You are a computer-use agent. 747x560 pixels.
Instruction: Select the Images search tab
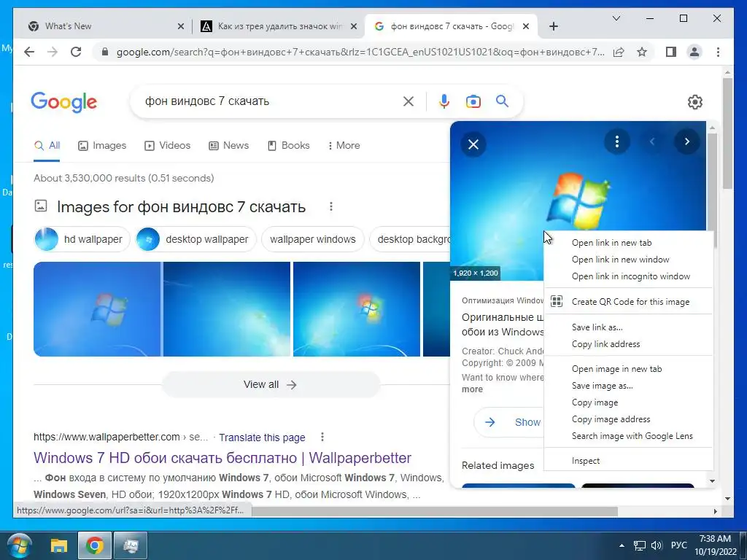102,146
